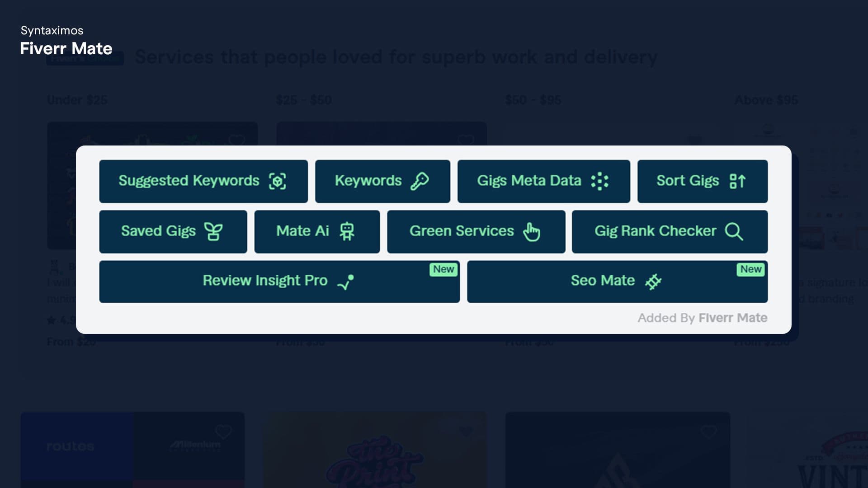Click the New badge on Seo Mate
Viewport: 868px width, 488px height.
pyautogui.click(x=751, y=269)
